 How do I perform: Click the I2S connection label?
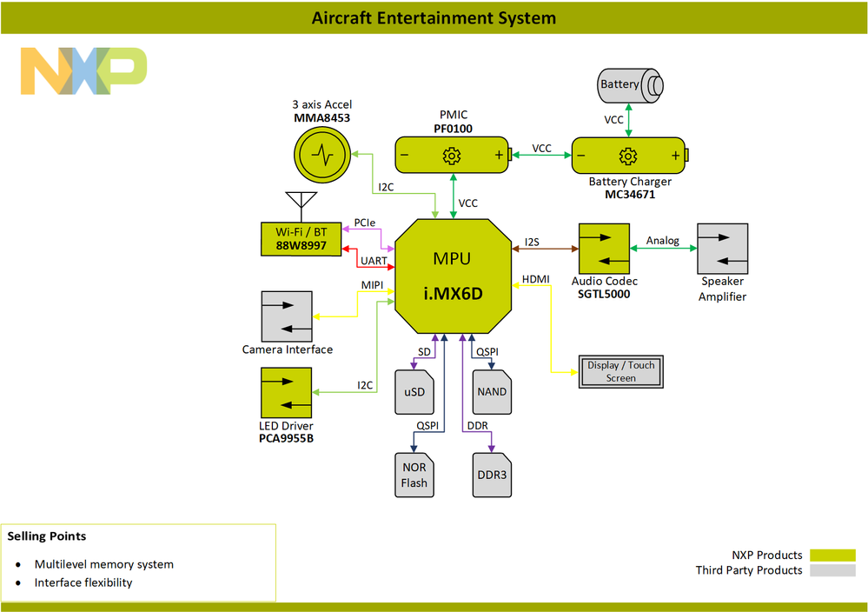532,242
